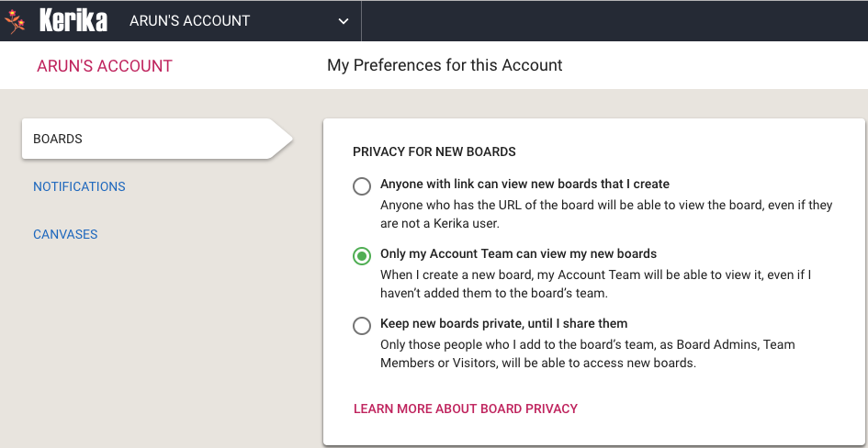Image resolution: width=868 pixels, height=448 pixels.
Task: Open the NOTIFICATIONS preferences tab
Action: point(79,186)
